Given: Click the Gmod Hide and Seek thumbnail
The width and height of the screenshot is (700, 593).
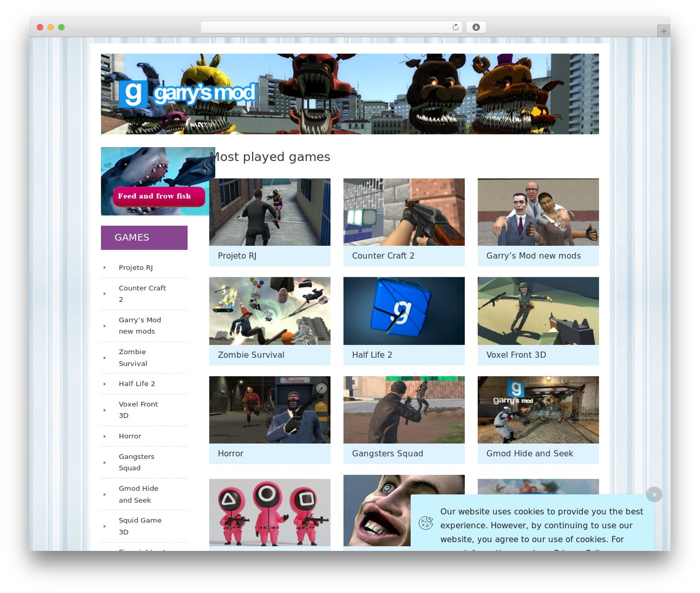Looking at the screenshot, I should pyautogui.click(x=538, y=410).
